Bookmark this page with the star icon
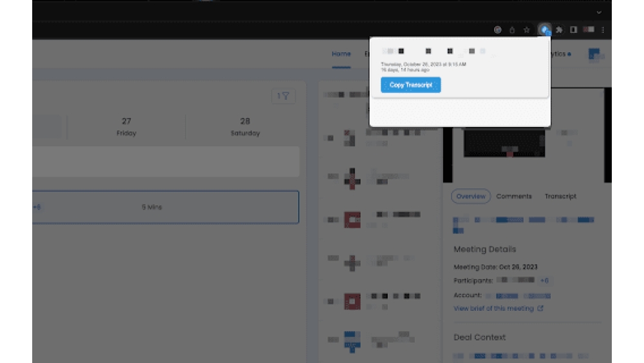Screen dimensions: 644x363 click(527, 30)
